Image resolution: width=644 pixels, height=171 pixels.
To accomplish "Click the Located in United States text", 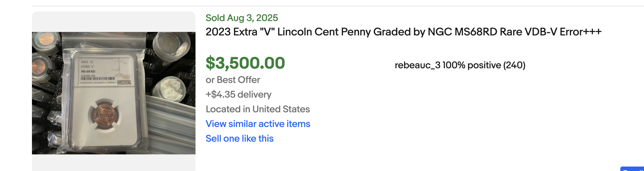I will coord(258,109).
